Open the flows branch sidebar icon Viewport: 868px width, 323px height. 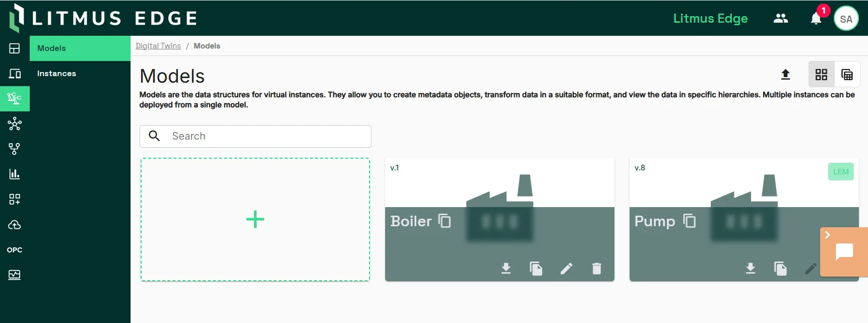click(x=15, y=149)
